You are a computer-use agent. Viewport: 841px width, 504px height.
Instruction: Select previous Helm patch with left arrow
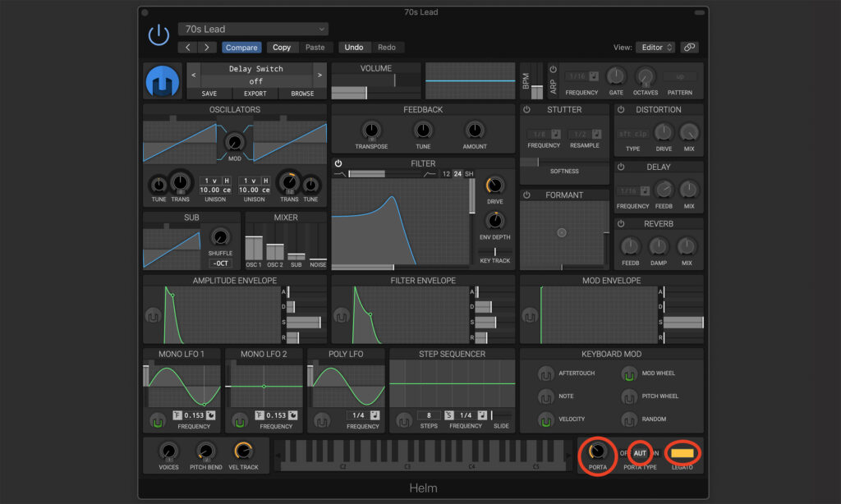[x=194, y=75]
